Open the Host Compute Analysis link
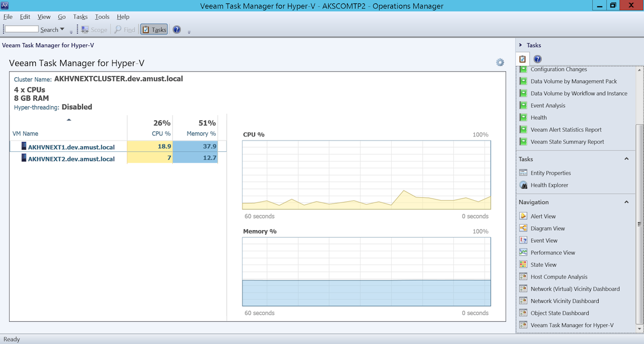644x344 pixels. pyautogui.click(x=559, y=276)
